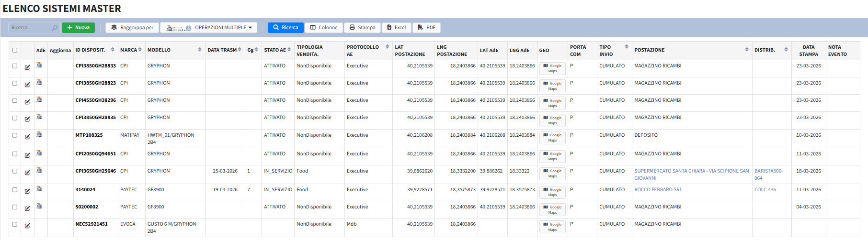Check the 50200002 row checkbox
868x240 pixels.
pos(15,207)
